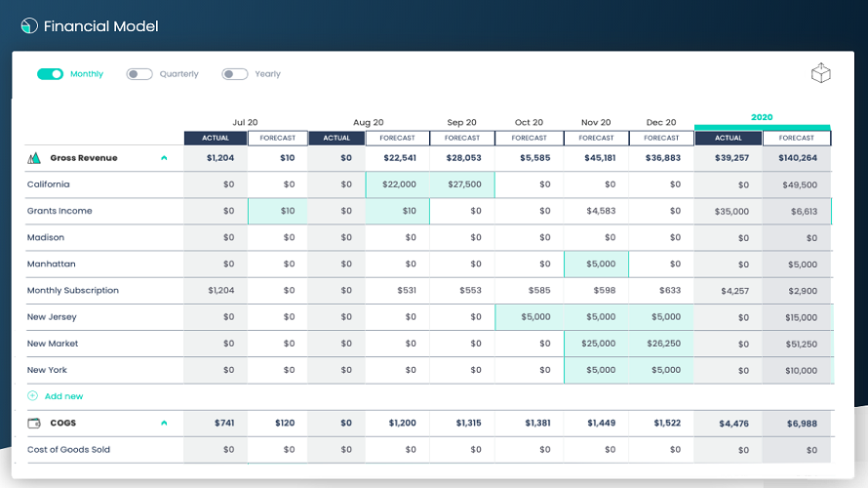Screen dimensions: 868x488
Task: Select COGS Jul 20 actual $741 value
Action: click(x=216, y=423)
